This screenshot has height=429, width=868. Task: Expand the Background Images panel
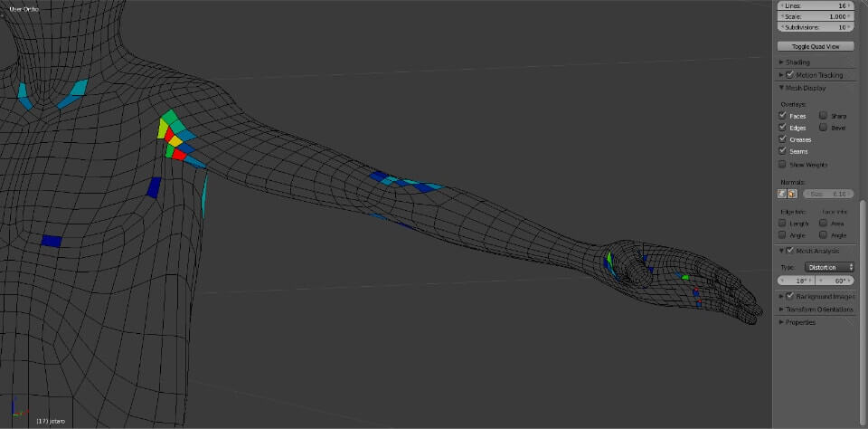pos(781,296)
